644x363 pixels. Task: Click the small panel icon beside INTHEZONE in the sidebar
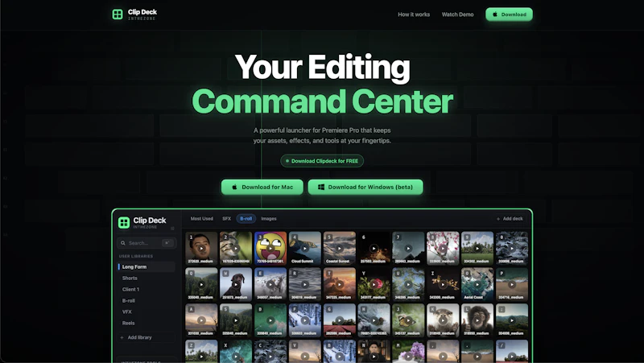click(172, 229)
